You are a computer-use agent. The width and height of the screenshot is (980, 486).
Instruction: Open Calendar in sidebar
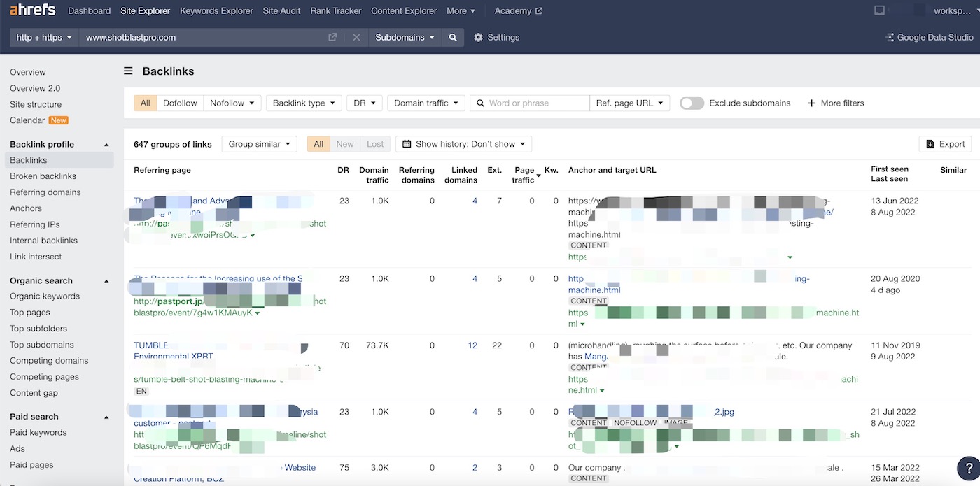click(27, 120)
